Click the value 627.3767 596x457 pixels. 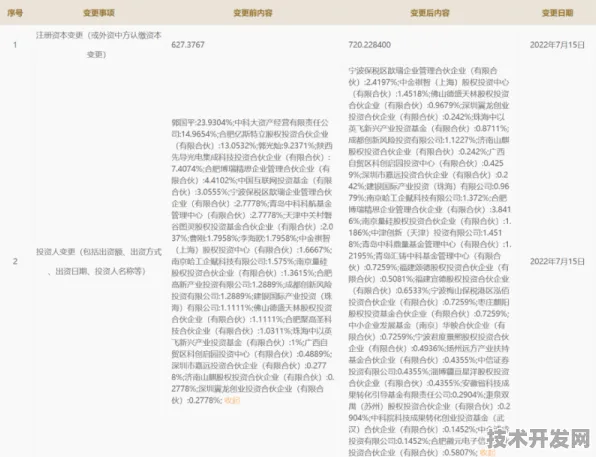188,45
